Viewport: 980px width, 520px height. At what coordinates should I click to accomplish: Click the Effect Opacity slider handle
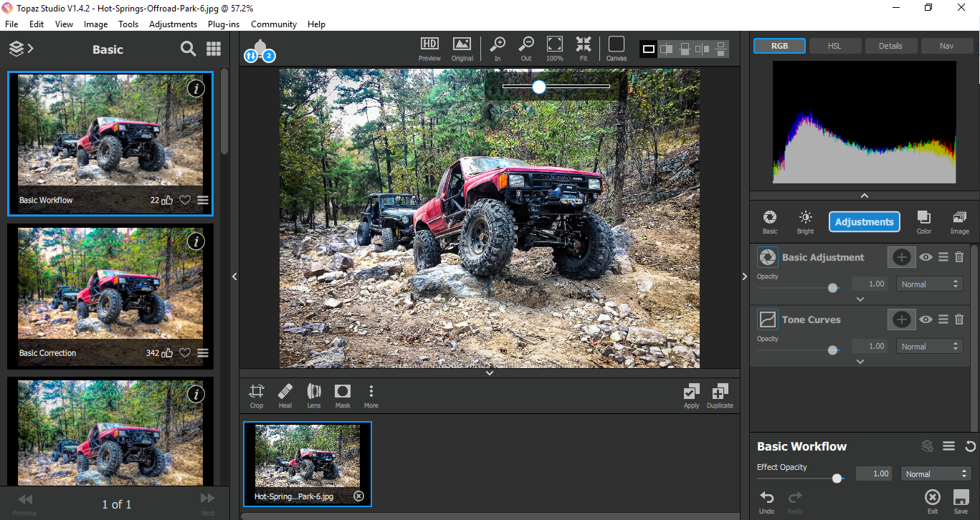(837, 478)
